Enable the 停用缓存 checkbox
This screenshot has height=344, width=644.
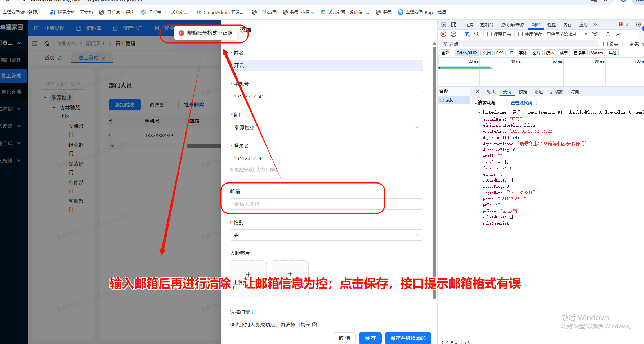(520, 34)
